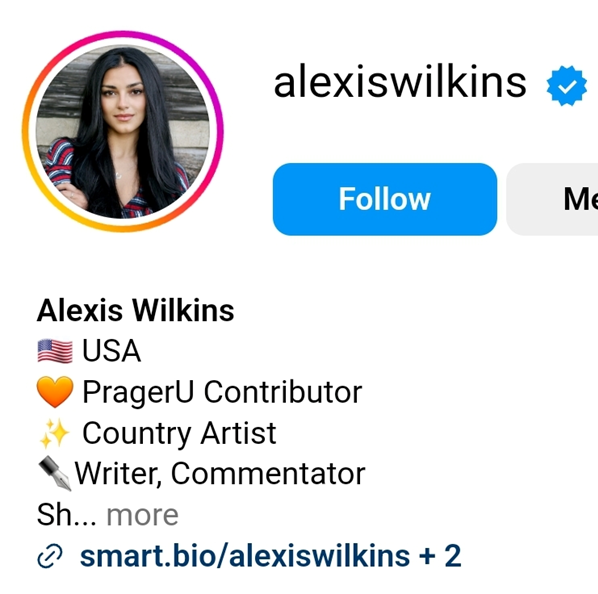Click the Writer, Commentator bio line
The image size is (598, 594).
tap(220, 474)
